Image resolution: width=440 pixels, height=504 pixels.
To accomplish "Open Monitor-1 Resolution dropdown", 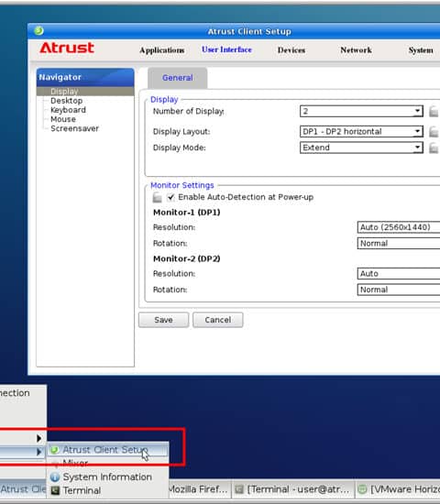I will point(399,227).
